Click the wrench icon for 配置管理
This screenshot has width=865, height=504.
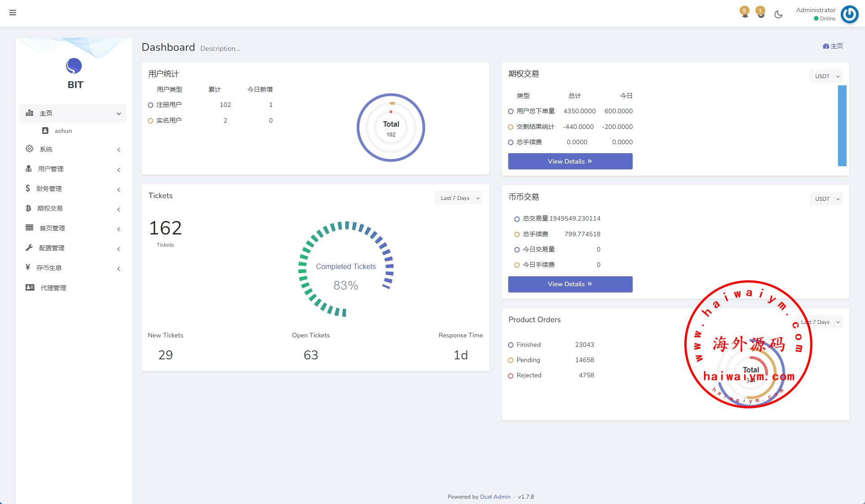pyautogui.click(x=29, y=248)
